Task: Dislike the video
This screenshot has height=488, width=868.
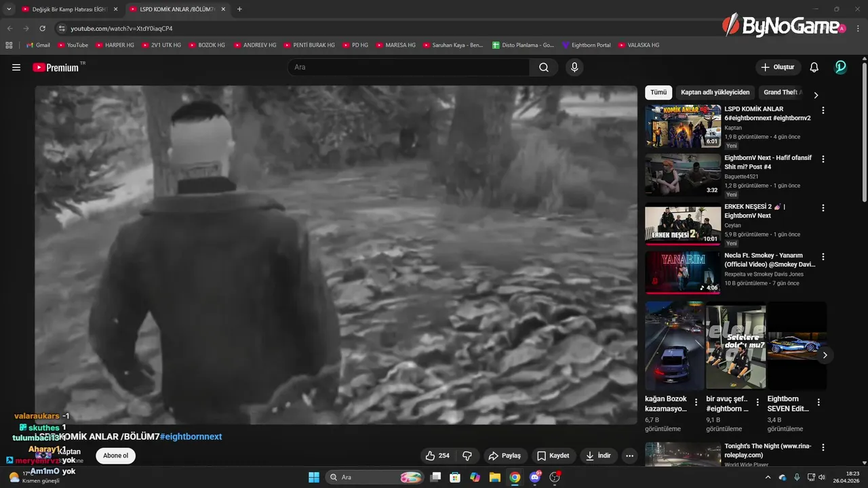Action: pos(467,456)
